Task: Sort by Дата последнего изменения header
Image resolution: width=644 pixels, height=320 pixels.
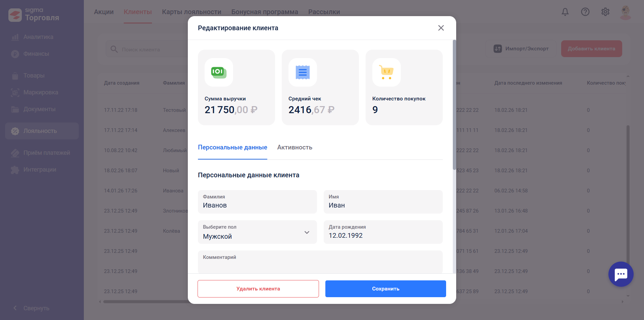Action: 528,83
